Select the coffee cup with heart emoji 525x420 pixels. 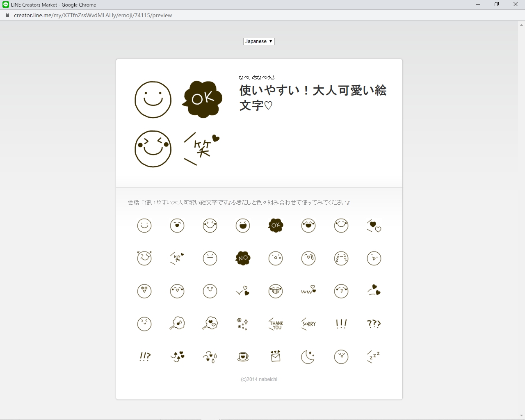point(243,356)
